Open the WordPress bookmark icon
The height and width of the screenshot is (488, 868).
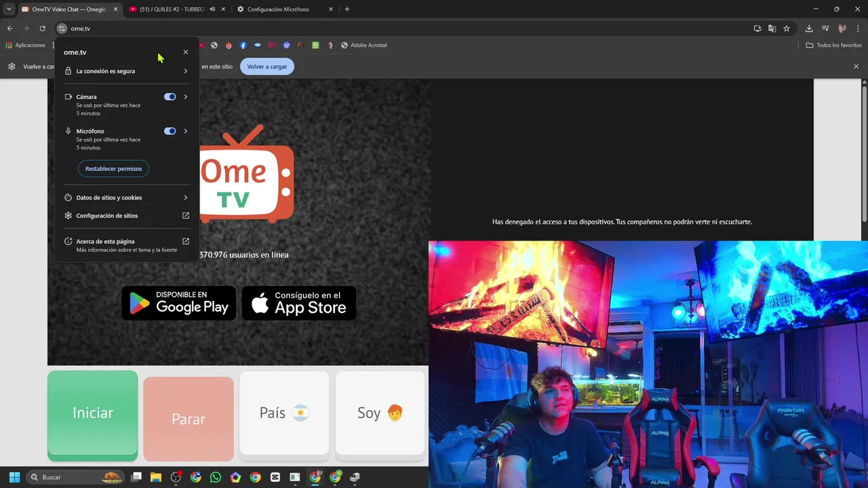[x=286, y=45]
